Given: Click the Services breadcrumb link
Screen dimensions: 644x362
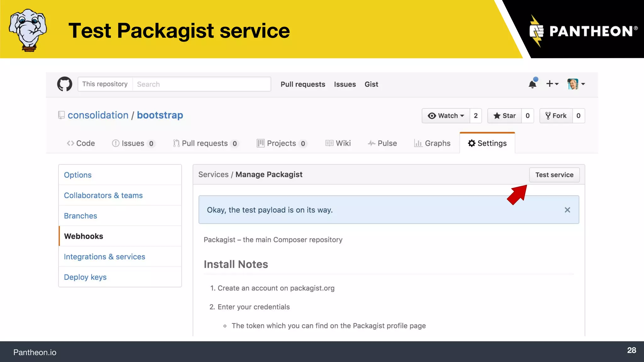Looking at the screenshot, I should (x=214, y=175).
